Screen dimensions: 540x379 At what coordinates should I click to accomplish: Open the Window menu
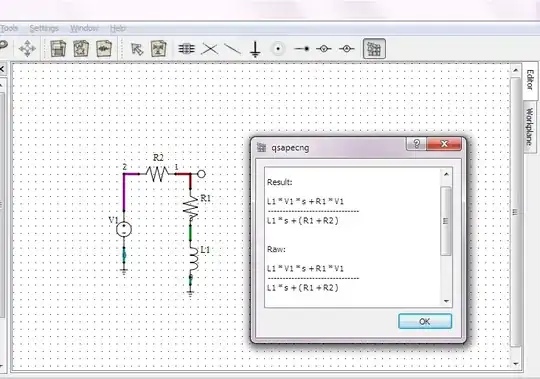tap(84, 28)
